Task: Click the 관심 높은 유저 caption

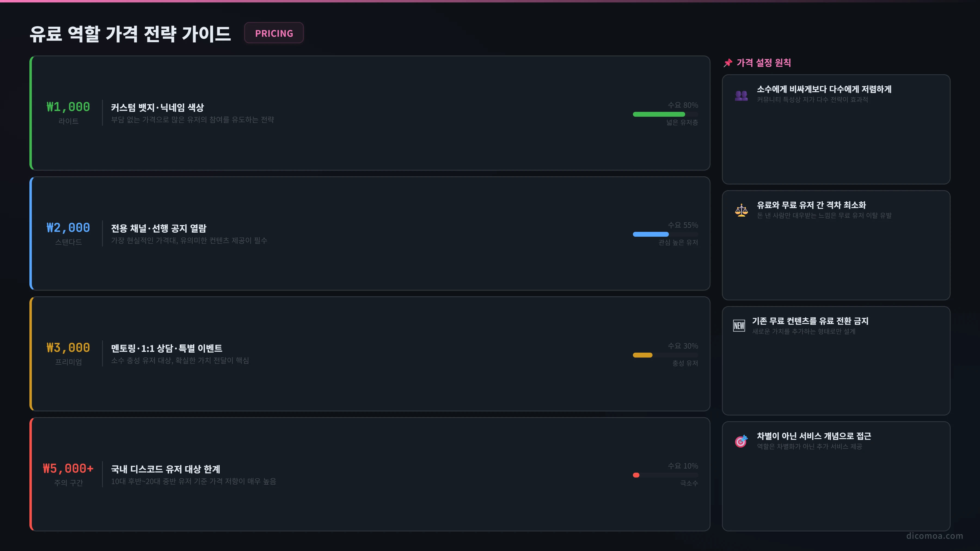Action: (x=678, y=243)
